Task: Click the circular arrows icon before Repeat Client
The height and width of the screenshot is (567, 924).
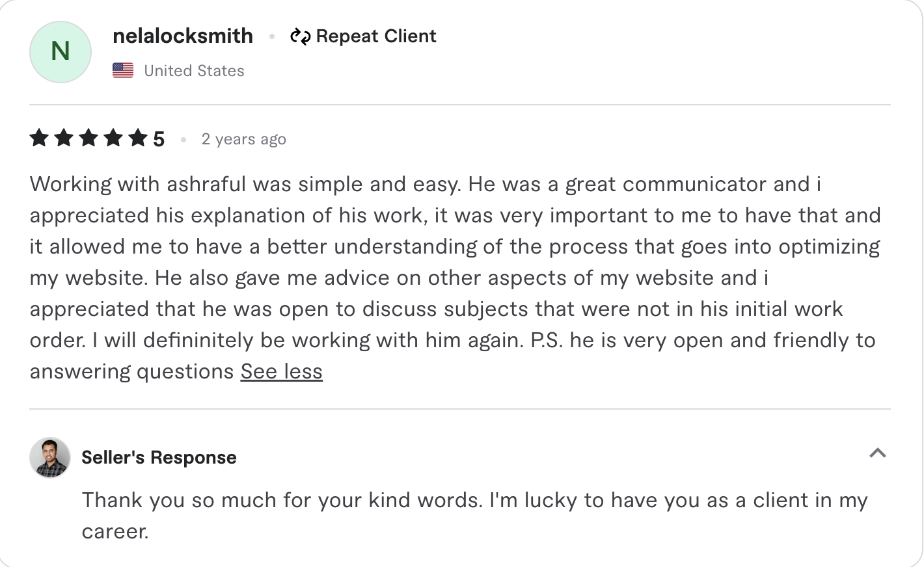Action: [301, 36]
